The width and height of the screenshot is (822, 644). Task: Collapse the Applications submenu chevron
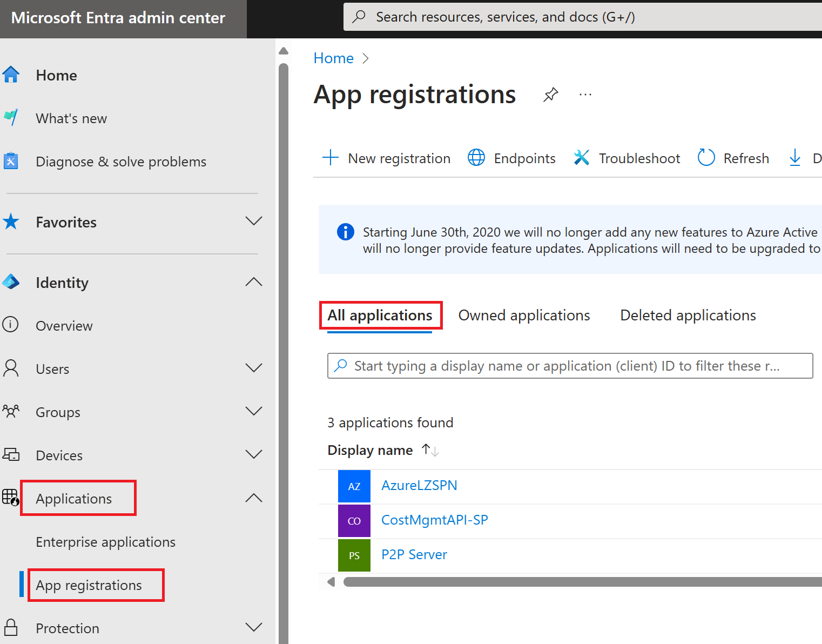click(253, 498)
